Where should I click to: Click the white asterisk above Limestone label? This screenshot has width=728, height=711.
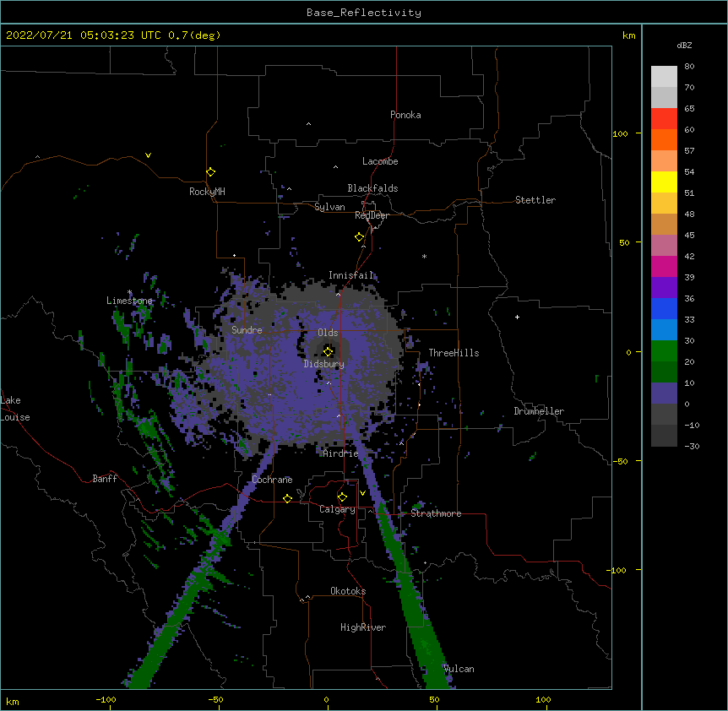tap(129, 292)
